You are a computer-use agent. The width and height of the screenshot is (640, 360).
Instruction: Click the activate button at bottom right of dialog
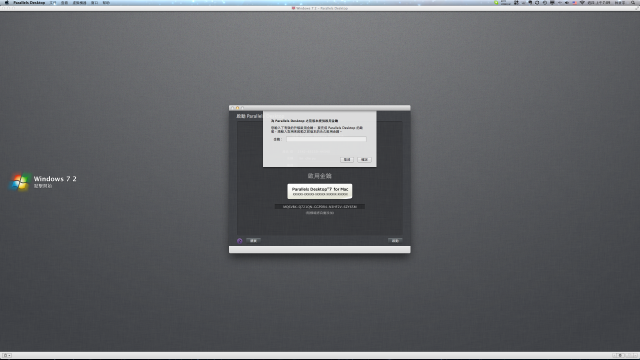point(395,241)
